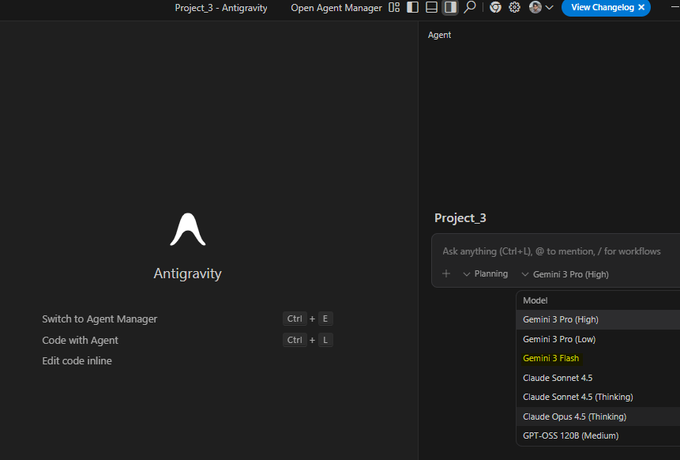Select GPT-OSS 120B (Medium) model
This screenshot has height=460, width=680.
pyautogui.click(x=598, y=436)
